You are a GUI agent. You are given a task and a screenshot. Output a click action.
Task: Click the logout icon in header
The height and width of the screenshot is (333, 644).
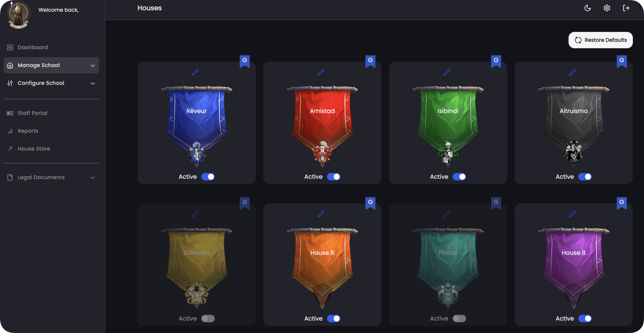[x=626, y=8]
